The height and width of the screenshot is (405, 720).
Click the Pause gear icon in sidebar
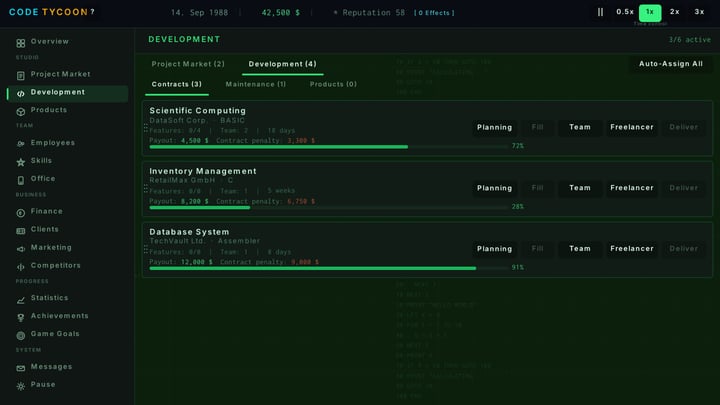[x=21, y=386]
